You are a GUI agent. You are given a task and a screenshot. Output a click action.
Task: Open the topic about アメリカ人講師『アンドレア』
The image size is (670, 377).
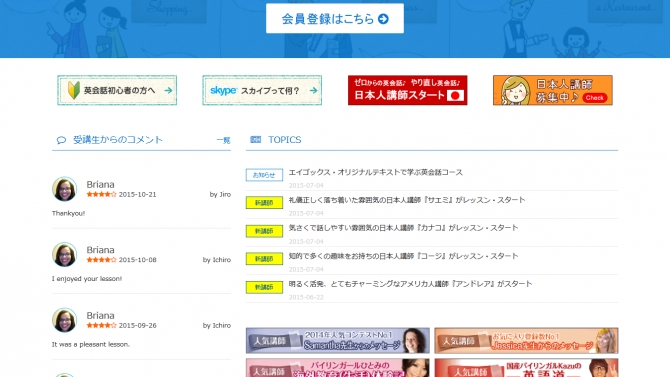(410, 284)
